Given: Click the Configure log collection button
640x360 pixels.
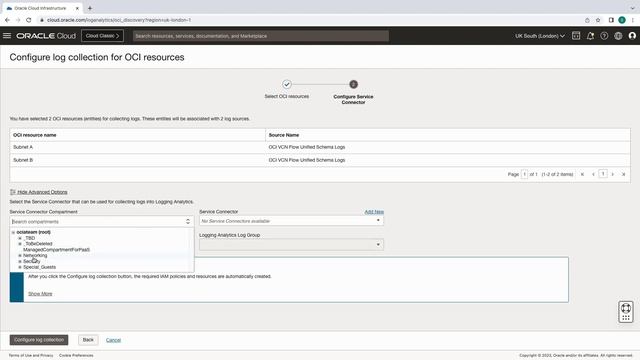Looking at the screenshot, I should [x=39, y=340].
